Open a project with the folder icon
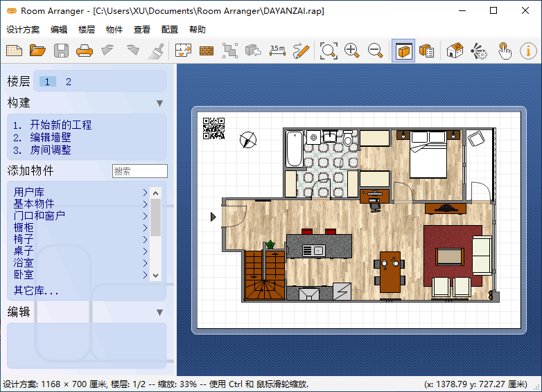 37,51
